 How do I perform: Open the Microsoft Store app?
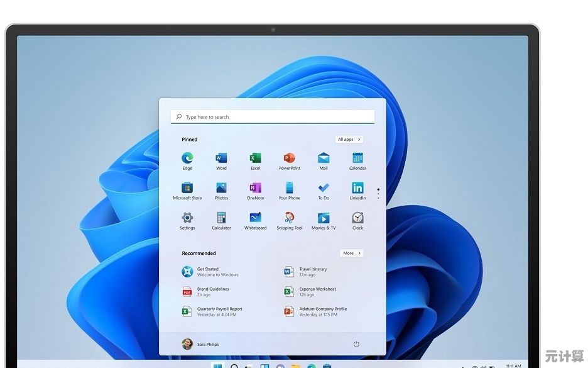[x=187, y=188]
